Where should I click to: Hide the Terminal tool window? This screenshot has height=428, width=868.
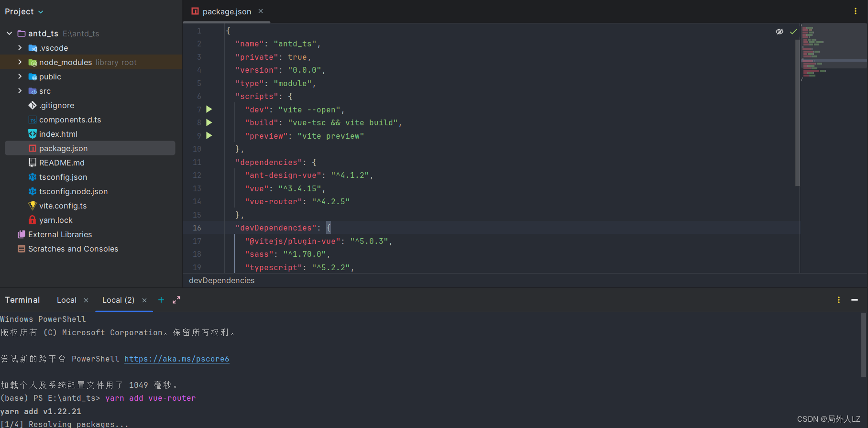click(855, 300)
